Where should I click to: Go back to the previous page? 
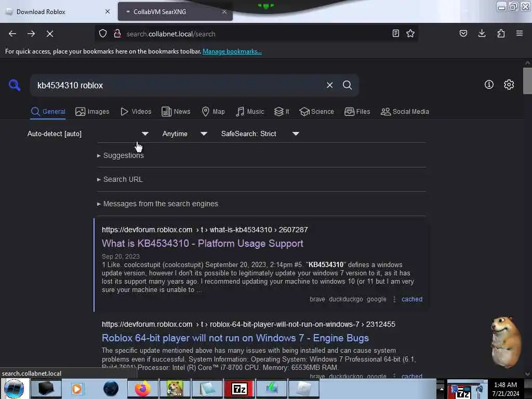tap(12, 34)
